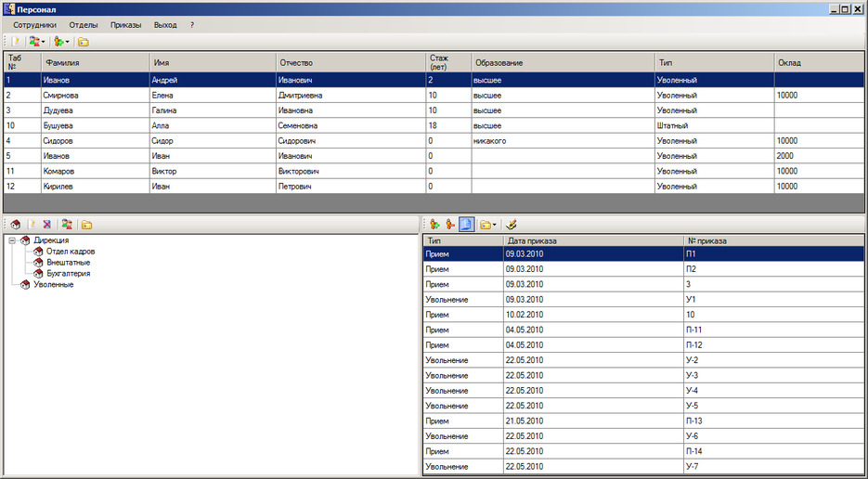
Task: Click the никакого education cell
Action: click(x=563, y=141)
